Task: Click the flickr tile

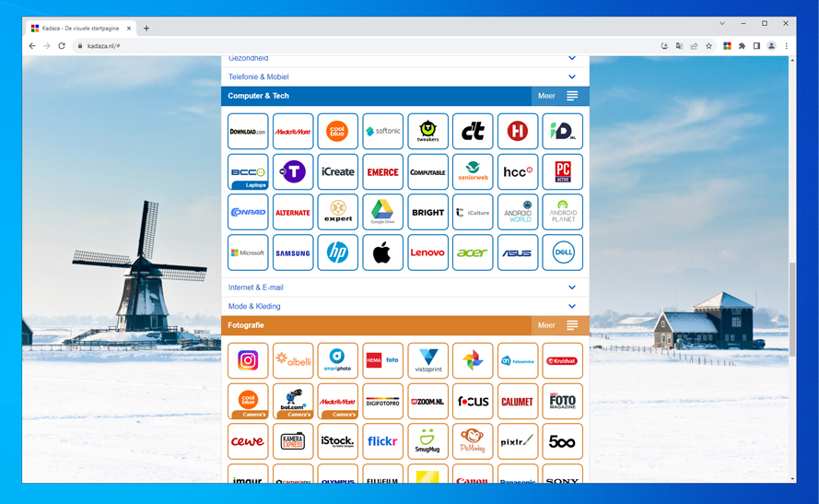Action: click(x=382, y=441)
